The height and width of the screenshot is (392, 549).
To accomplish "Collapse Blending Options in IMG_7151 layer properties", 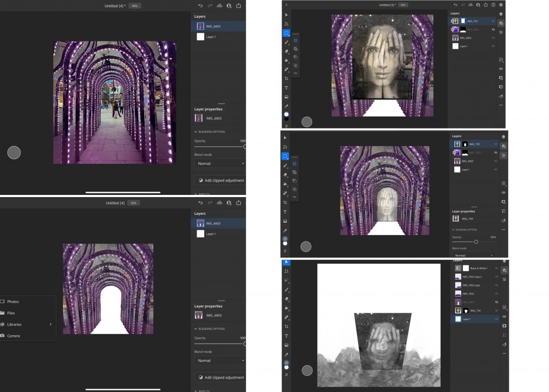I will [453, 229].
